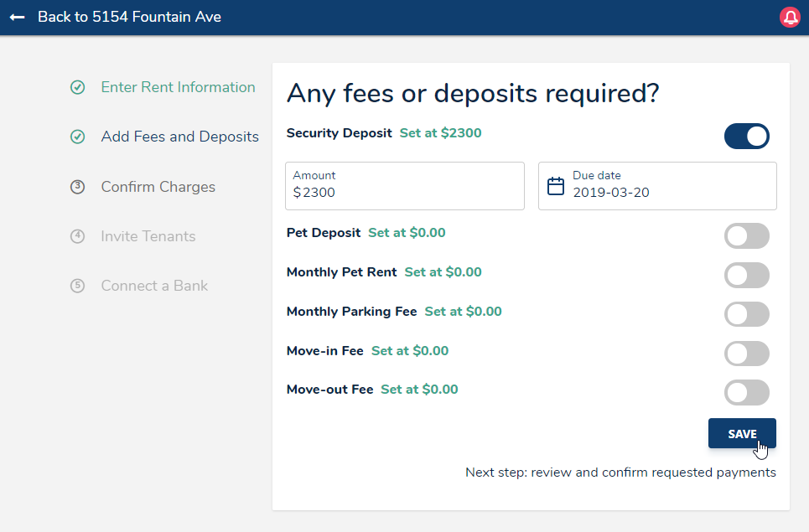This screenshot has width=809, height=532.
Task: Turn off the Security Deposit toggle
Action: pos(746,137)
